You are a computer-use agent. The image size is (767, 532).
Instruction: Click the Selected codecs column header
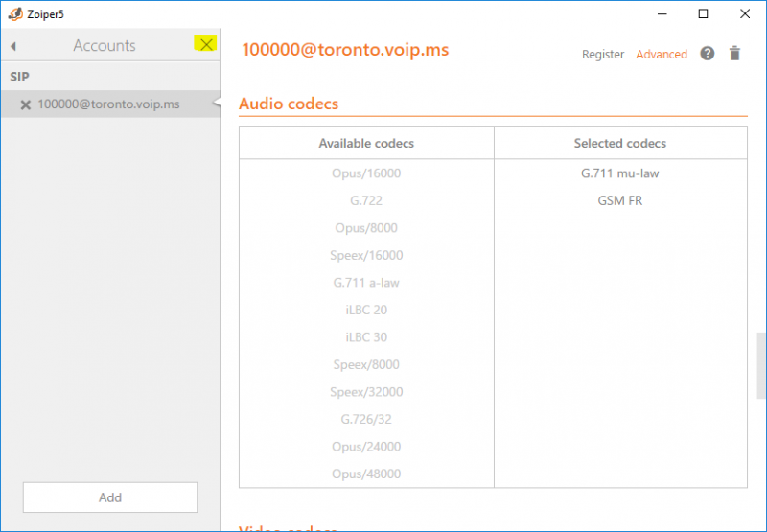[619, 143]
